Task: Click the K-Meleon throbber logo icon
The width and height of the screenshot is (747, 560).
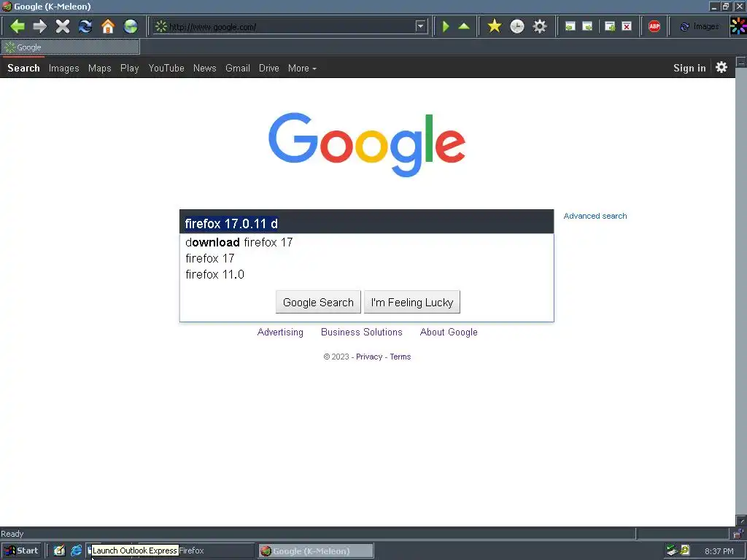Action: click(x=738, y=26)
